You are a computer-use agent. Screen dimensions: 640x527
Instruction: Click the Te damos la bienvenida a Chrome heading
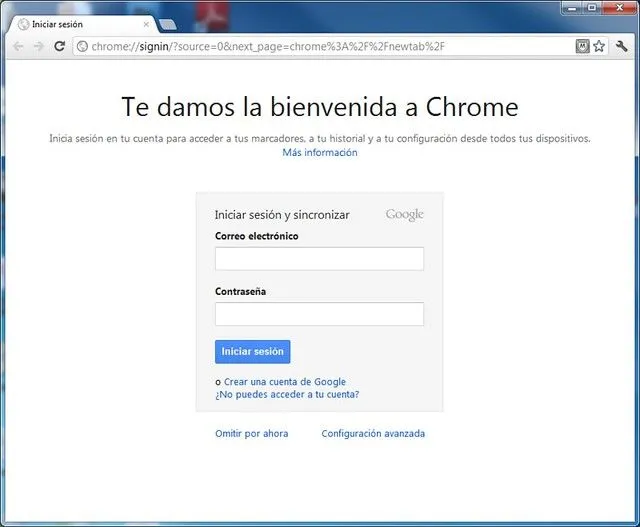pyautogui.click(x=320, y=107)
